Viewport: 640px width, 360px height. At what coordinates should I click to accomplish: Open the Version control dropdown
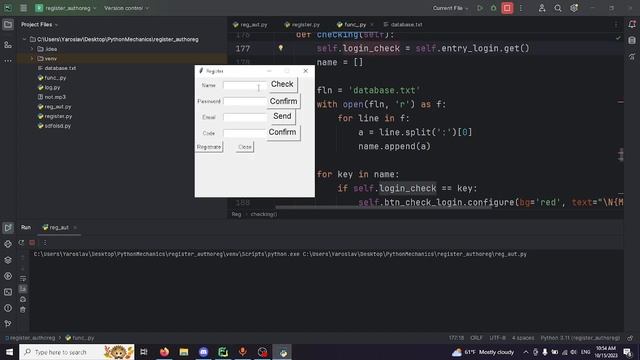pos(127,8)
